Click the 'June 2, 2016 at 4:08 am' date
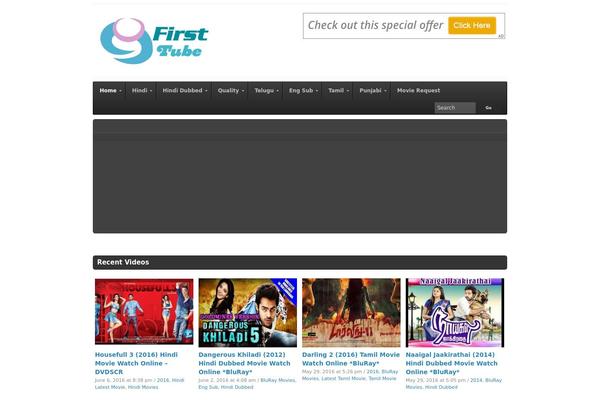The height and width of the screenshot is (400, 600). [227, 380]
